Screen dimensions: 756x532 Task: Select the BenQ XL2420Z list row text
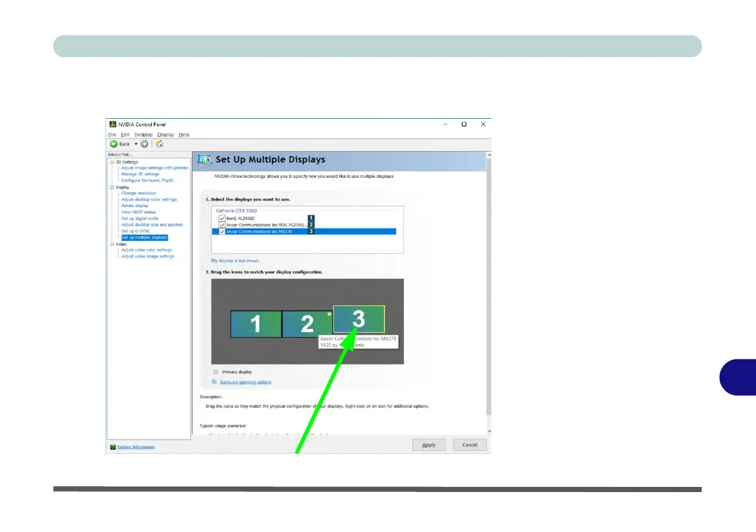click(x=240, y=218)
